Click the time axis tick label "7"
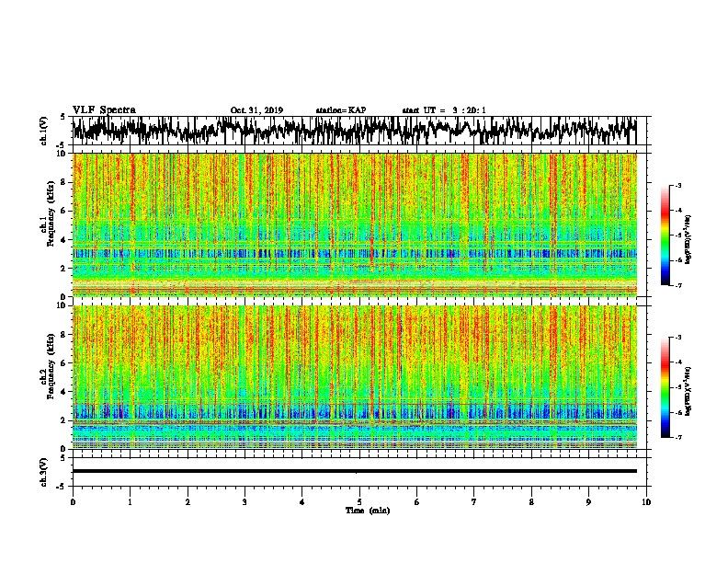Screen dimensions: 728x563 pyautogui.click(x=474, y=502)
